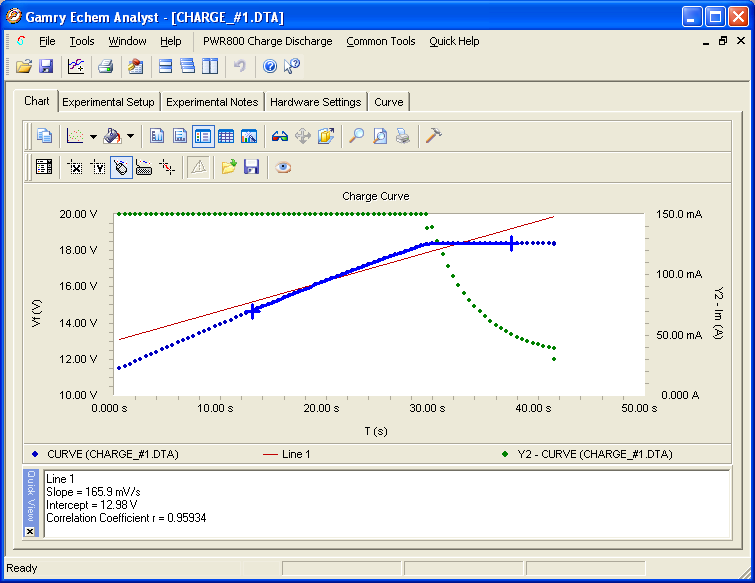755x583 pixels.
Task: Select portion of curve using keyboard icon
Action: click(x=144, y=167)
